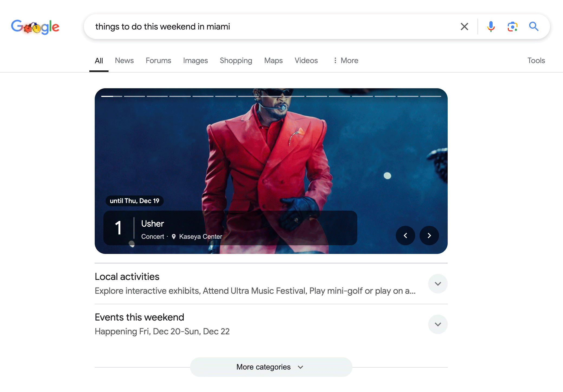Switch to the Maps tab
This screenshot has height=392, width=563.
point(273,60)
